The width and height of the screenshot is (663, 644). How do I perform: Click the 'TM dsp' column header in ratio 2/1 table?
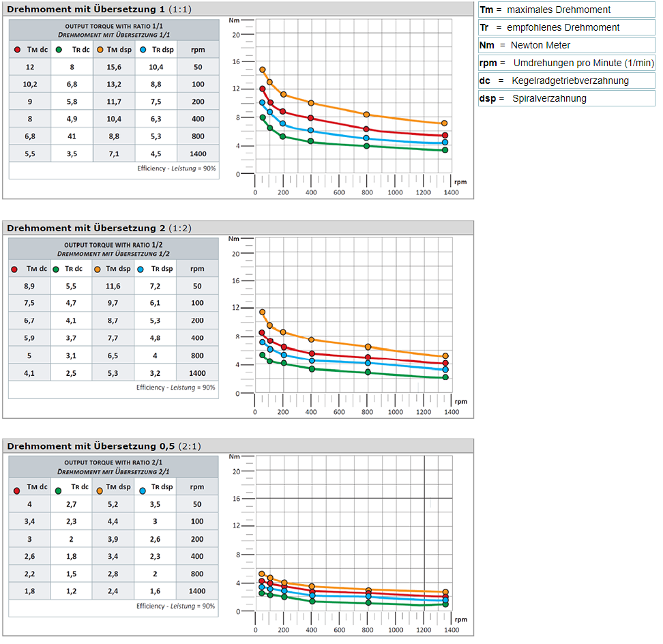118,487
